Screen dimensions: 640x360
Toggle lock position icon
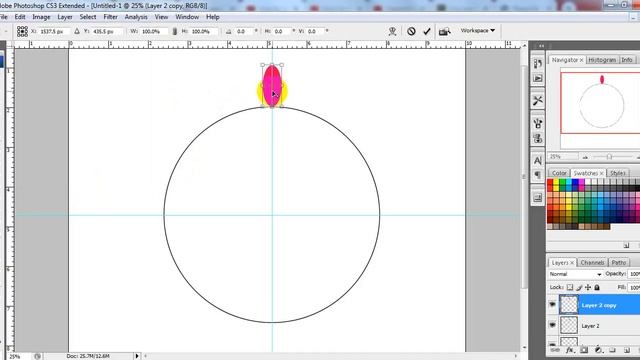(x=588, y=288)
